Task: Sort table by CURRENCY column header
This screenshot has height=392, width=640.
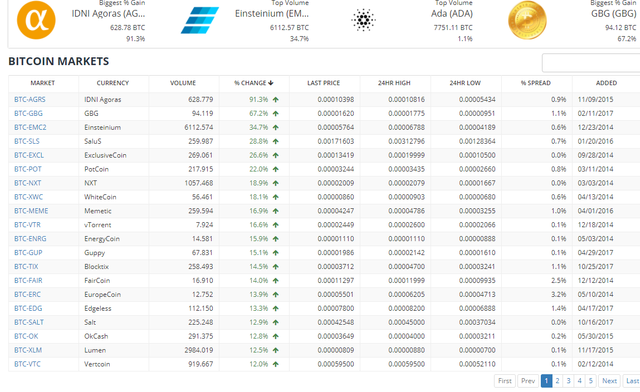Action: (x=113, y=83)
